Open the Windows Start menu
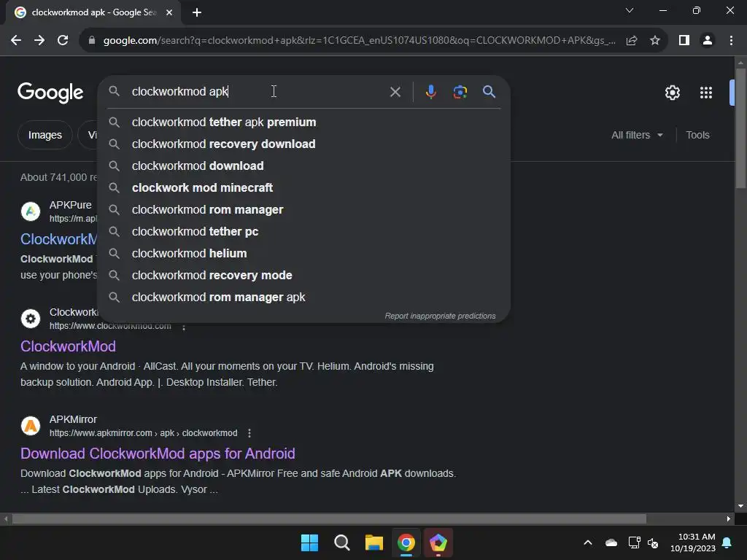 (309, 542)
